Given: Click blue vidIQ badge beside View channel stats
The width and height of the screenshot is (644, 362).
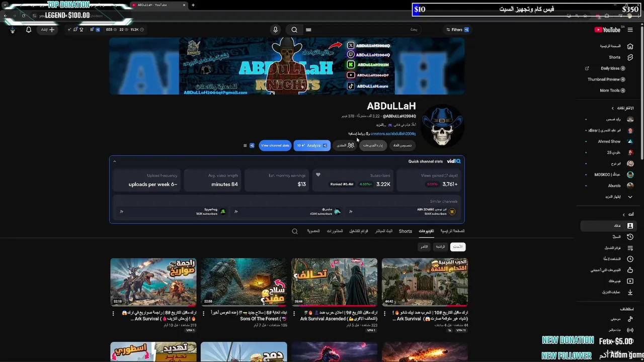Looking at the screenshot, I should (252, 145).
